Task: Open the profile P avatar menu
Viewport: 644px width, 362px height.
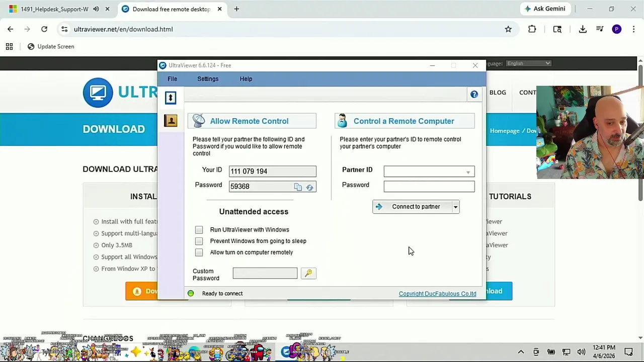Action: 617,29
